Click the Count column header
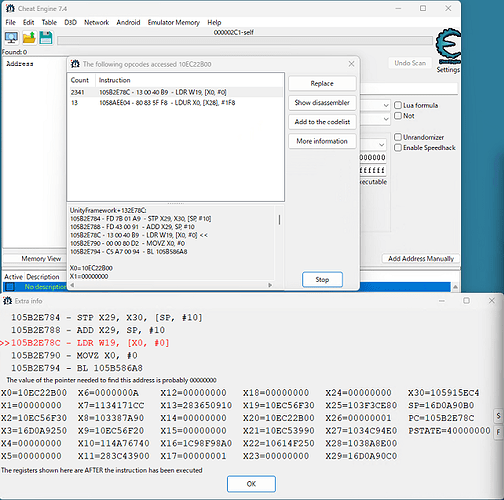This screenshot has height=500, width=504. point(81,80)
